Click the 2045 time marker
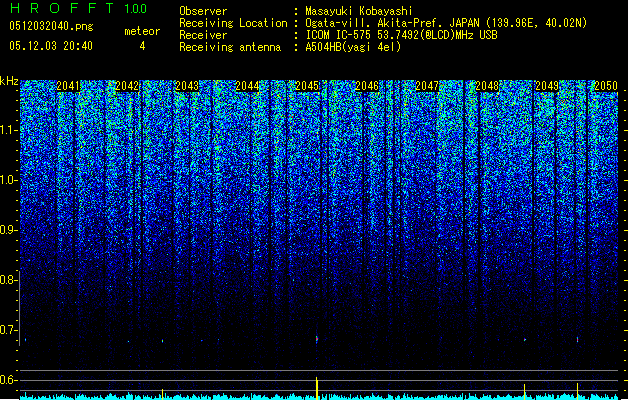The height and width of the screenshot is (400, 629). 307,86
